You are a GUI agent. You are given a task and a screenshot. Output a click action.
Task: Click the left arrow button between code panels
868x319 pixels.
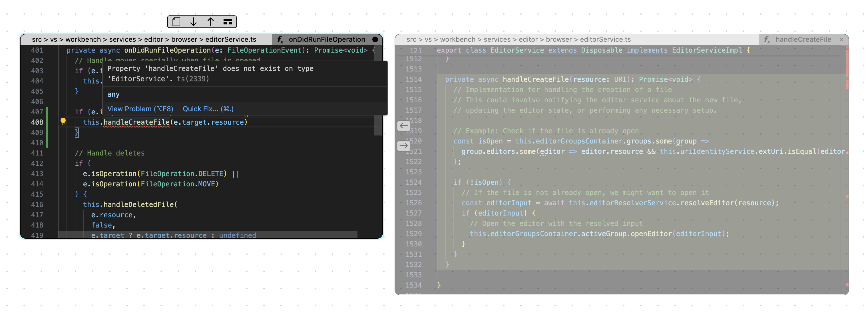(404, 126)
